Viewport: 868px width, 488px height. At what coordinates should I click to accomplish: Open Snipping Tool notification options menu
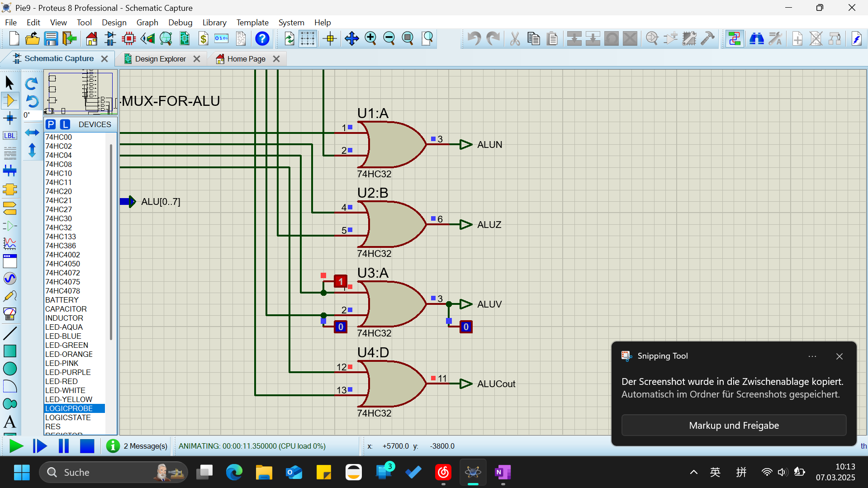pos(812,356)
